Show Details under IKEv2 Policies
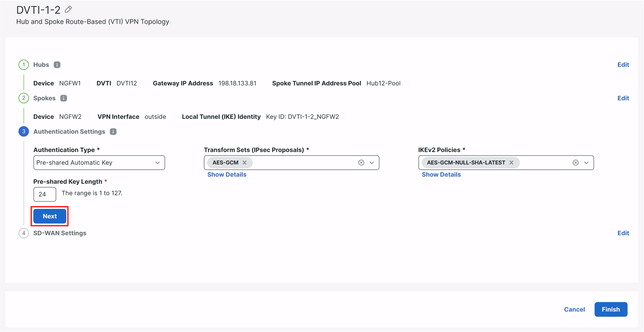 pos(441,175)
